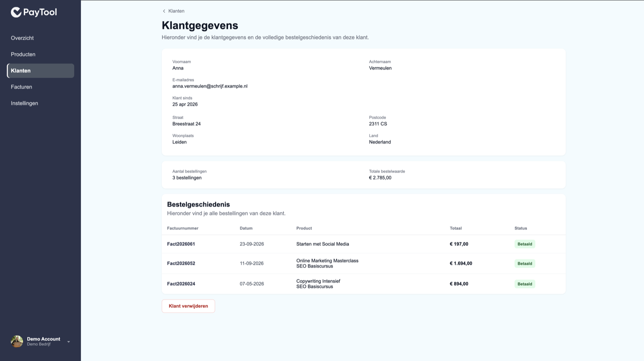Open invoice Fact2026052
This screenshot has width=644, height=361.
point(181,264)
